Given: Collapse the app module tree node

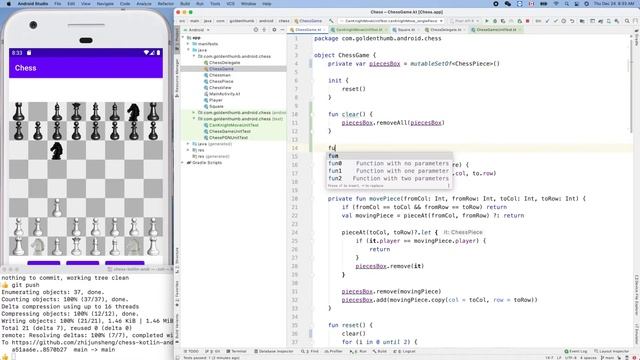Looking at the screenshot, I should pos(183,38).
